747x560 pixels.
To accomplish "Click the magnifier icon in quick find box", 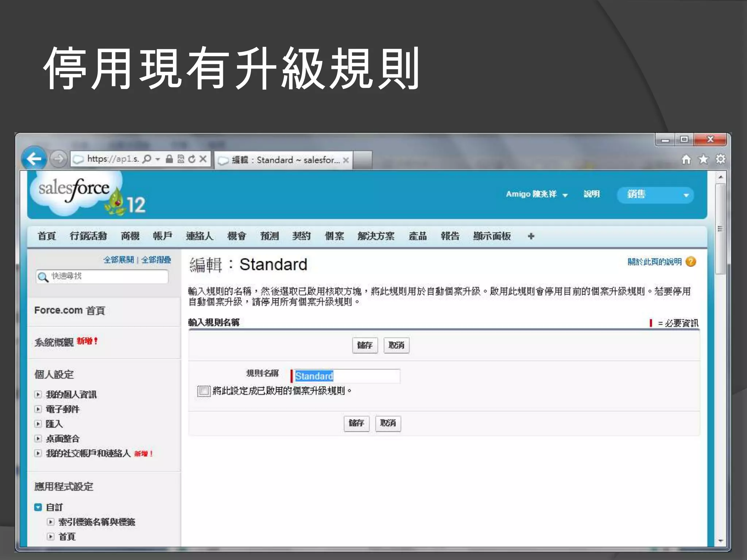I will point(43,277).
